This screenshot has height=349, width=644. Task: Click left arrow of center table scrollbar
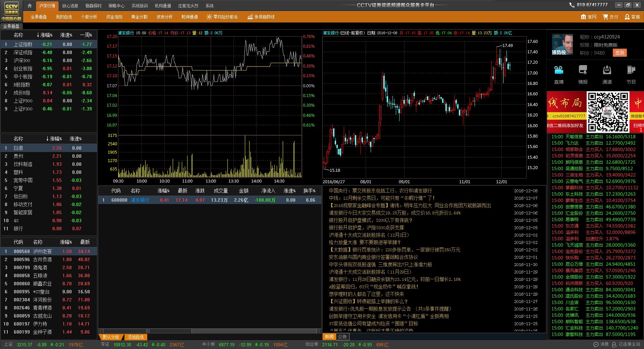(101, 331)
